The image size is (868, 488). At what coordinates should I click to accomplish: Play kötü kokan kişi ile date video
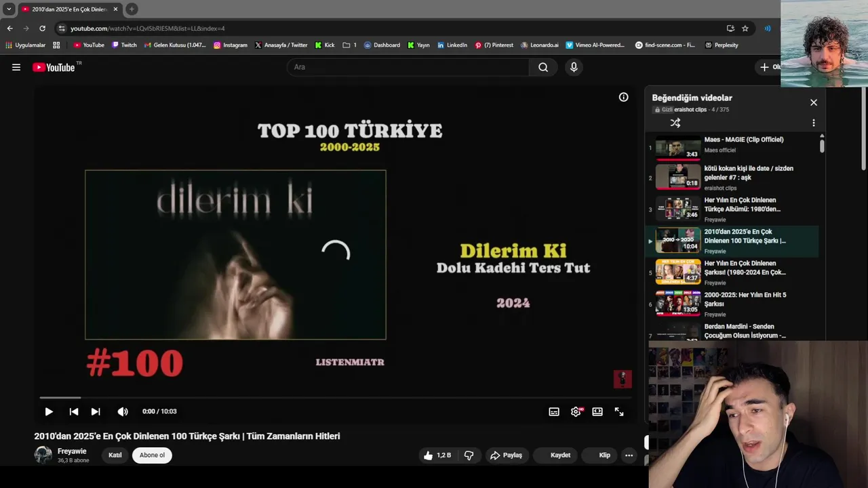[731, 178]
